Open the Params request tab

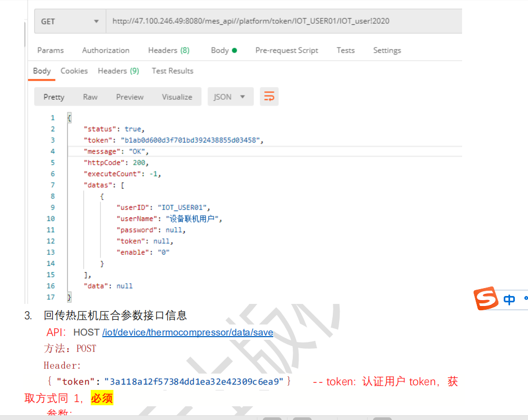tap(51, 51)
